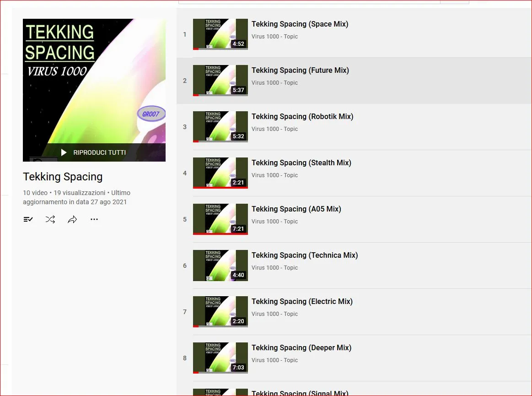
Task: Click the save playlist icon
Action: (28, 219)
